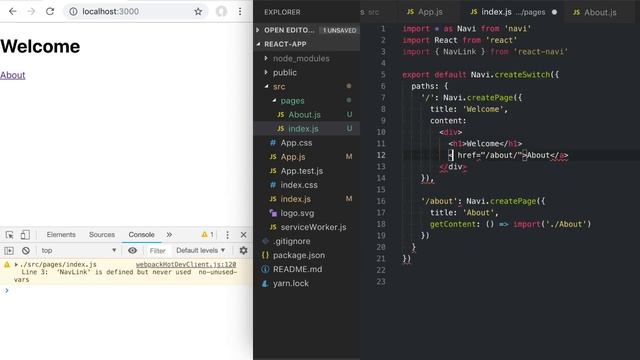This screenshot has width=640, height=360.
Task: Select the index.js .../pages editor tab
Action: (513, 12)
